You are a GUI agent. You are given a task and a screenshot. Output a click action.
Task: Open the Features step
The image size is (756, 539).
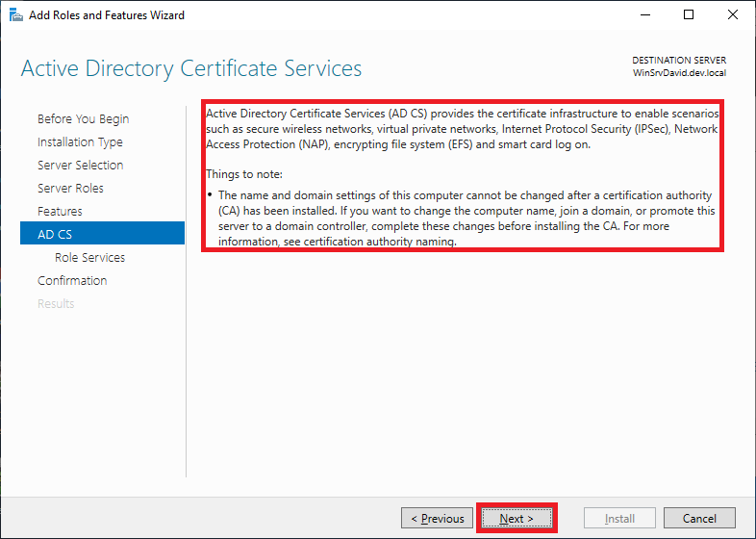60,212
